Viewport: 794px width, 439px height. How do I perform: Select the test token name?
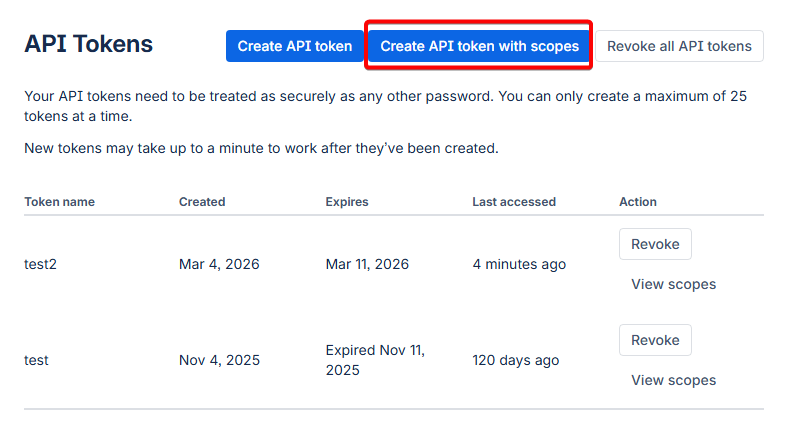(x=37, y=360)
